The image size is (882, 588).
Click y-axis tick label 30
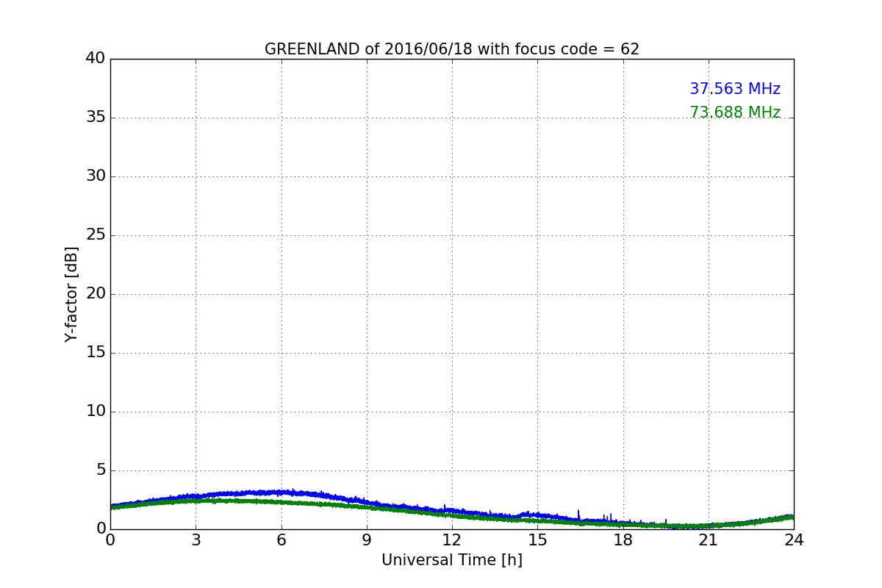click(x=96, y=176)
